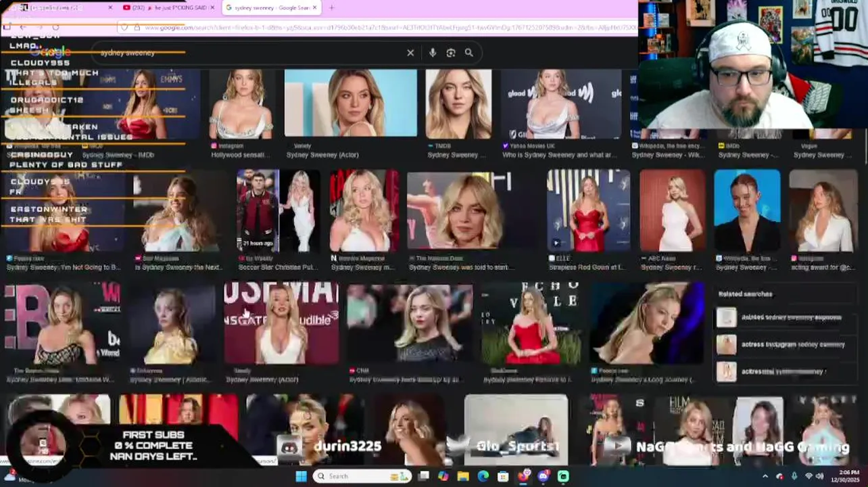This screenshot has height=487, width=868.
Task: Click the Google search magnifier button
Action: pyautogui.click(x=469, y=53)
